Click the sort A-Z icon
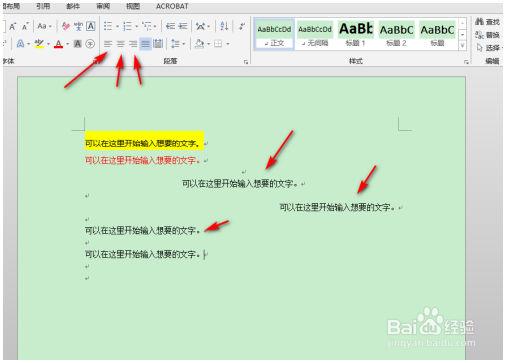506x363 pixels. pos(224,26)
